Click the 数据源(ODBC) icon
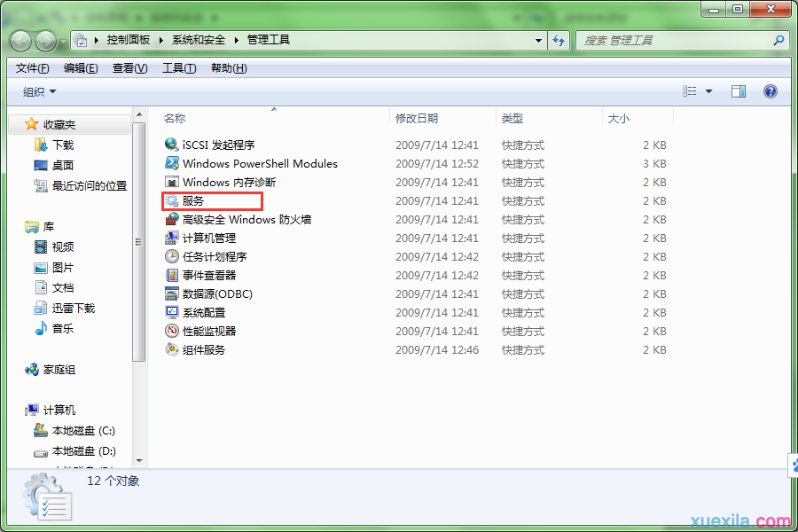Viewport: 798px width, 532px height. click(x=171, y=293)
